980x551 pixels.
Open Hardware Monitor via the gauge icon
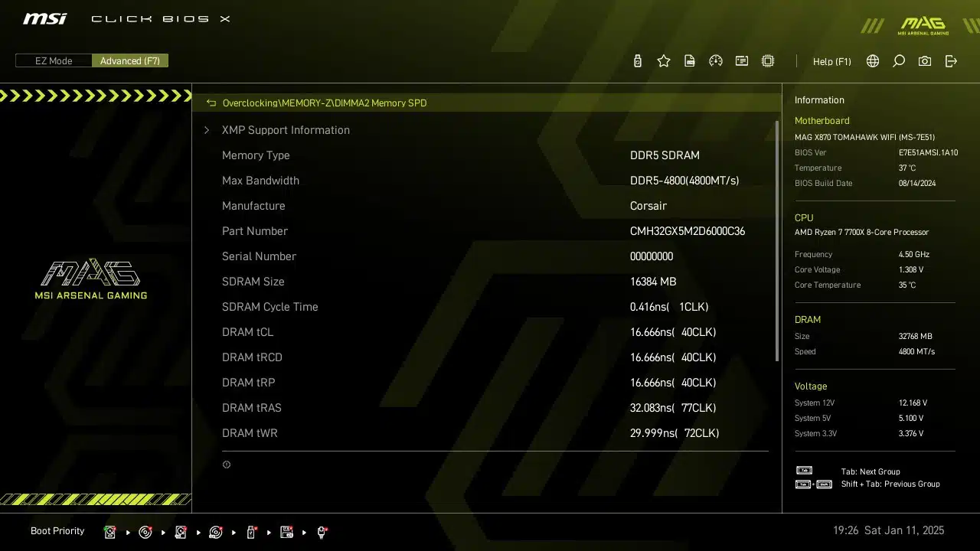[716, 61]
